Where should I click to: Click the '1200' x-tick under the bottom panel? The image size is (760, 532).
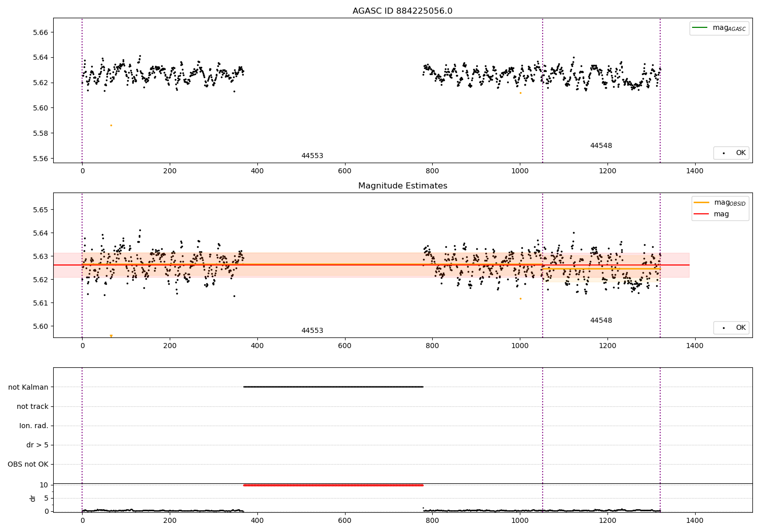point(607,520)
